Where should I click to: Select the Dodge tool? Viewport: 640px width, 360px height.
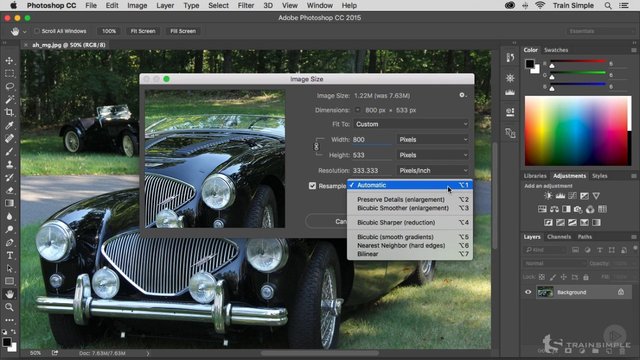(x=9, y=229)
